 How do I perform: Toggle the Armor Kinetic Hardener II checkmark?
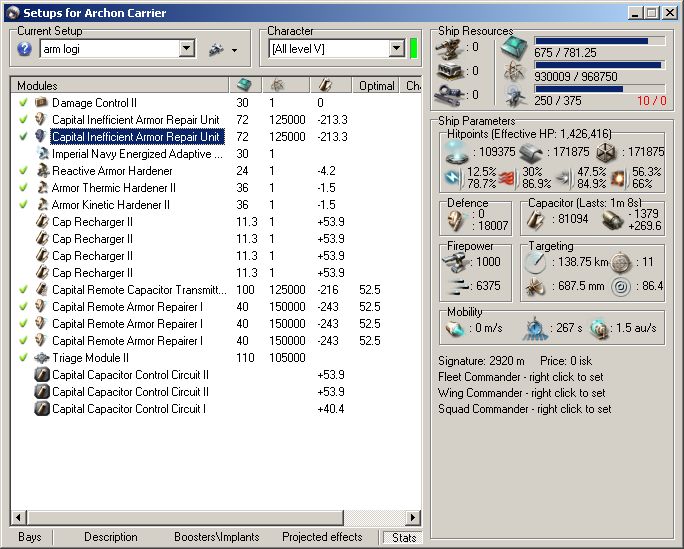[24, 205]
